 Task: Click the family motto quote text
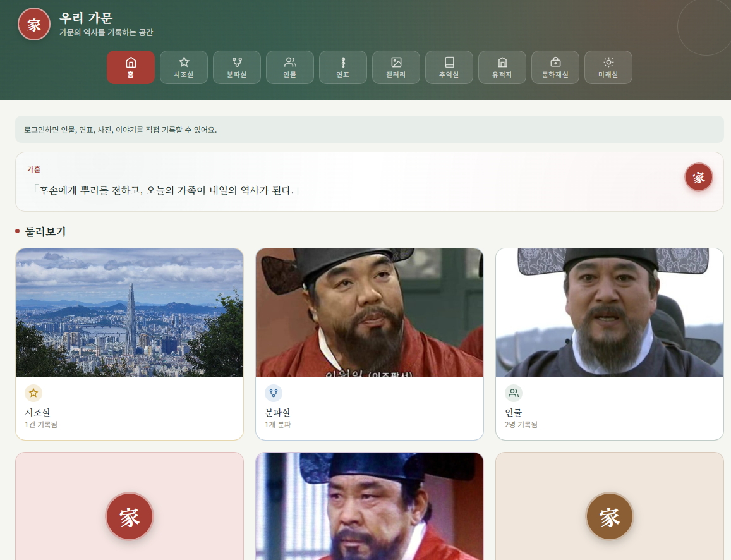165,190
